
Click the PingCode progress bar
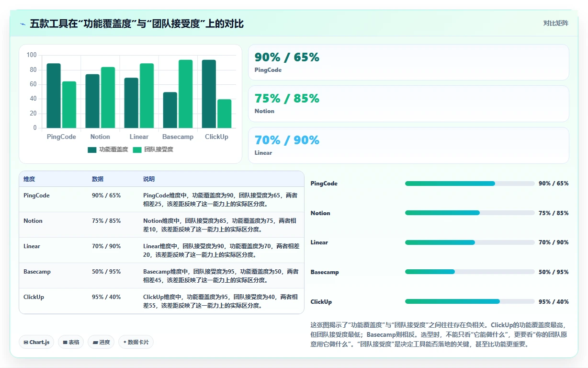[470, 184]
